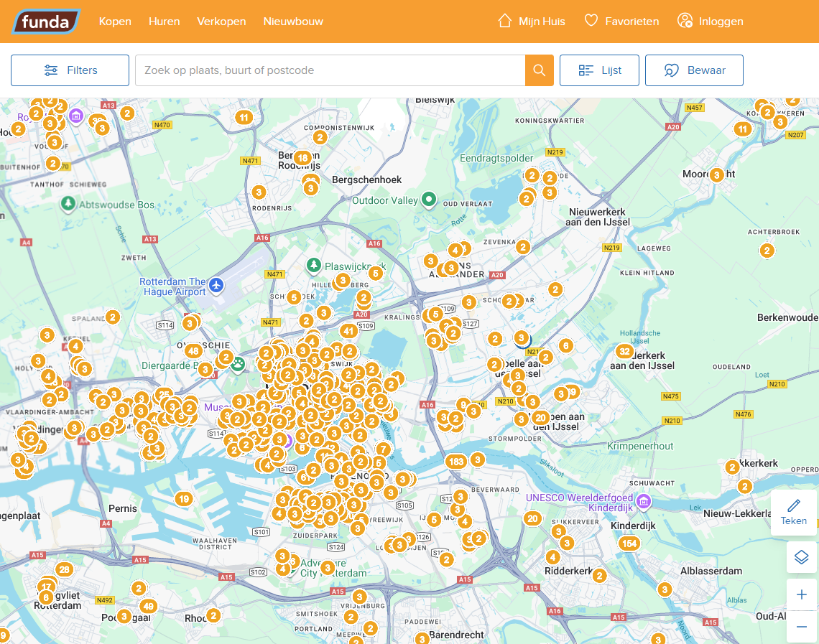This screenshot has height=644, width=819.
Task: Click the Berkenwoude label
Action: click(x=787, y=317)
